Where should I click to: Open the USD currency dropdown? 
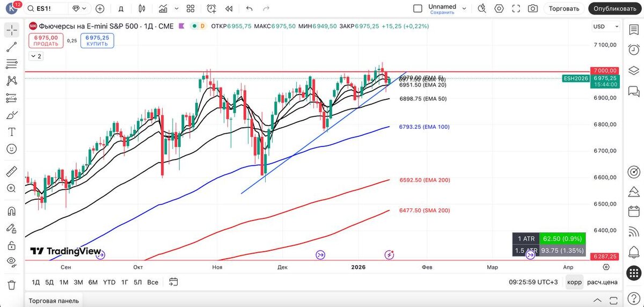[606, 26]
